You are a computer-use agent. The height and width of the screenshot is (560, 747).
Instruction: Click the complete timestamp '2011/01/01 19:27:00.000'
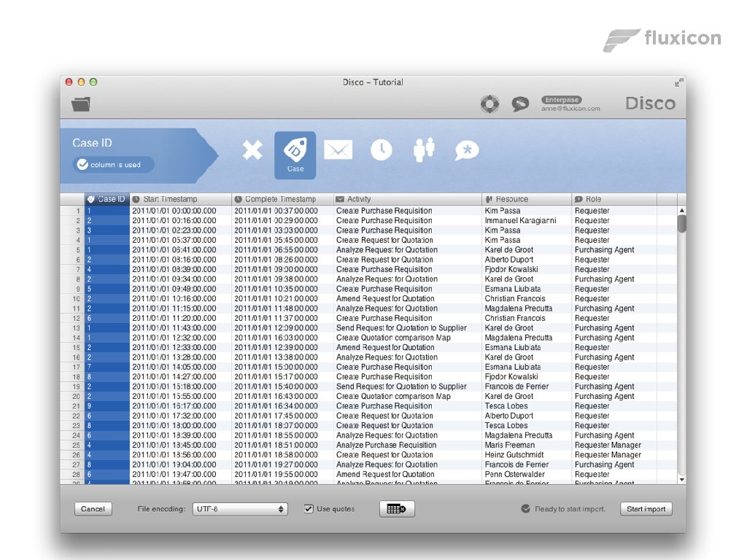(276, 464)
